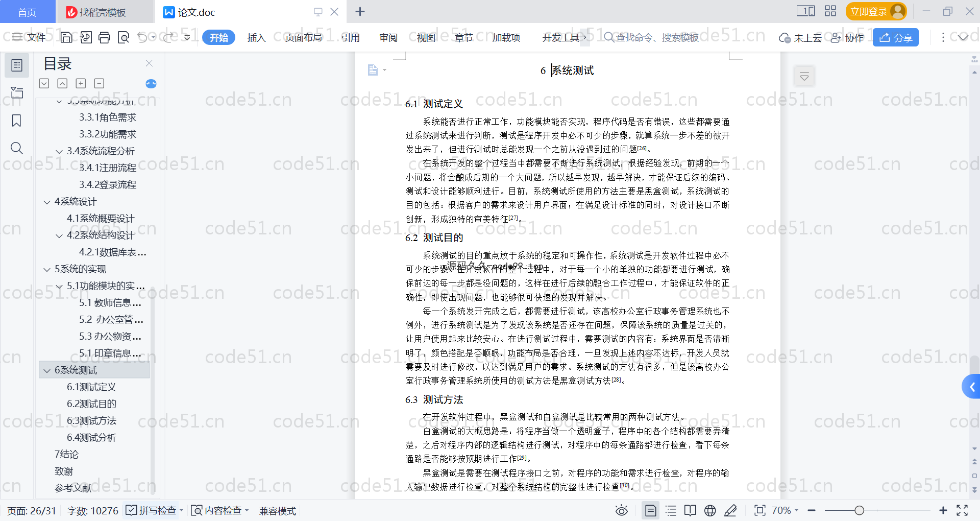Click the demote heading down-arrow icon in outline
Viewport: 980px width, 521px height.
(x=44, y=83)
